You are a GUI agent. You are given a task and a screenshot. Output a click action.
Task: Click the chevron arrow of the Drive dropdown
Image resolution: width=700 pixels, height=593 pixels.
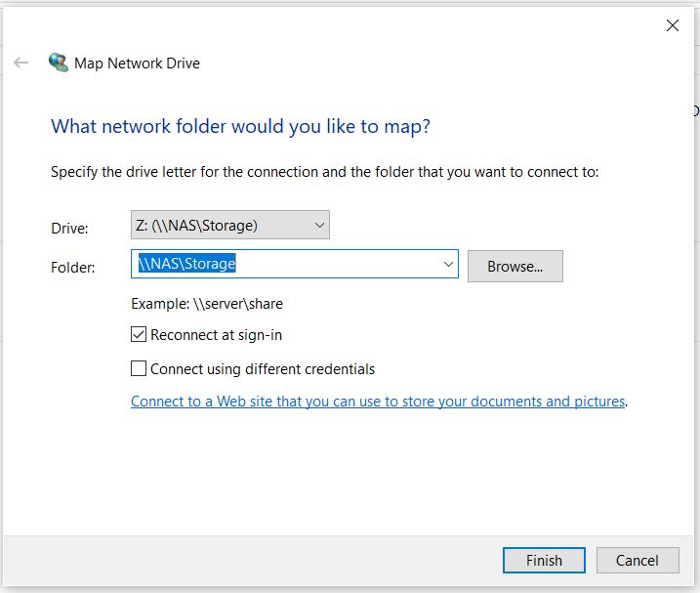(319, 226)
